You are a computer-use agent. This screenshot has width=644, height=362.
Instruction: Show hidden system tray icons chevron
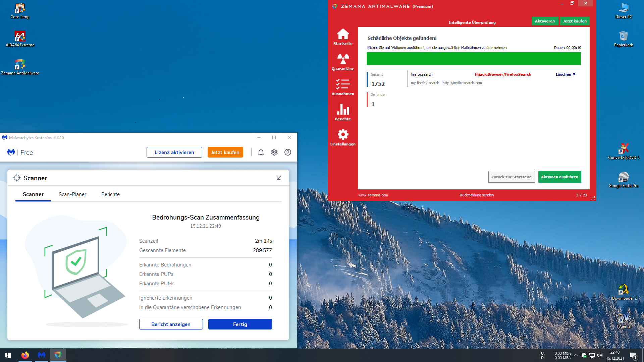(x=576, y=355)
